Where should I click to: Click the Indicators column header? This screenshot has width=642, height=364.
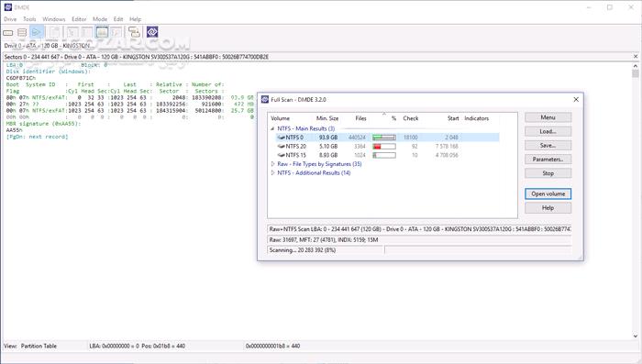tap(476, 118)
